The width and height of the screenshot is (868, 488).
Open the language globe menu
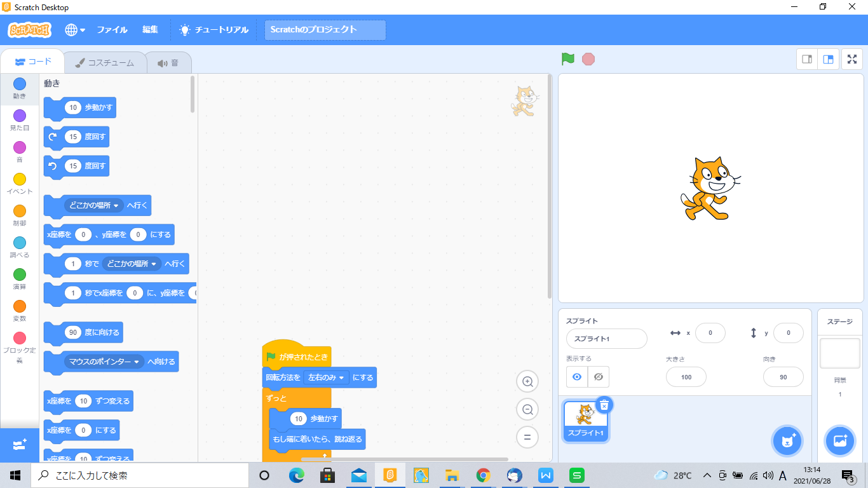point(75,30)
